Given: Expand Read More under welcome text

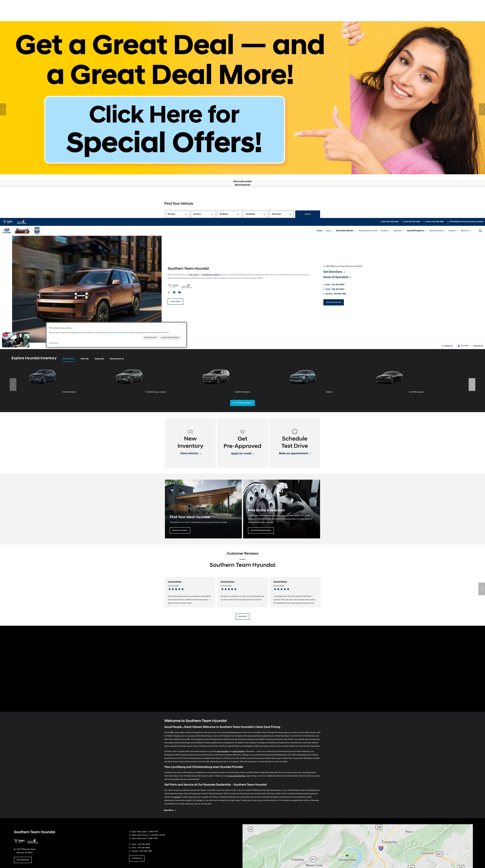Looking at the screenshot, I should pos(170,810).
